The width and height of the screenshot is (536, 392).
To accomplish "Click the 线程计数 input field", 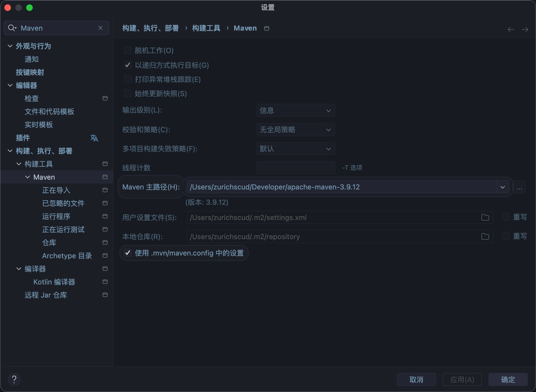I will [296, 167].
